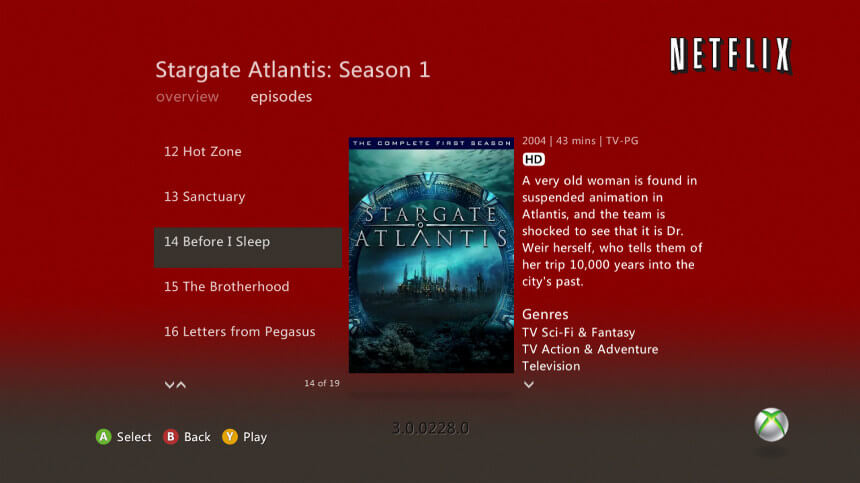860x483 pixels.
Task: Choose highlighted episode 14 Before I Sleep
Action: pos(248,247)
